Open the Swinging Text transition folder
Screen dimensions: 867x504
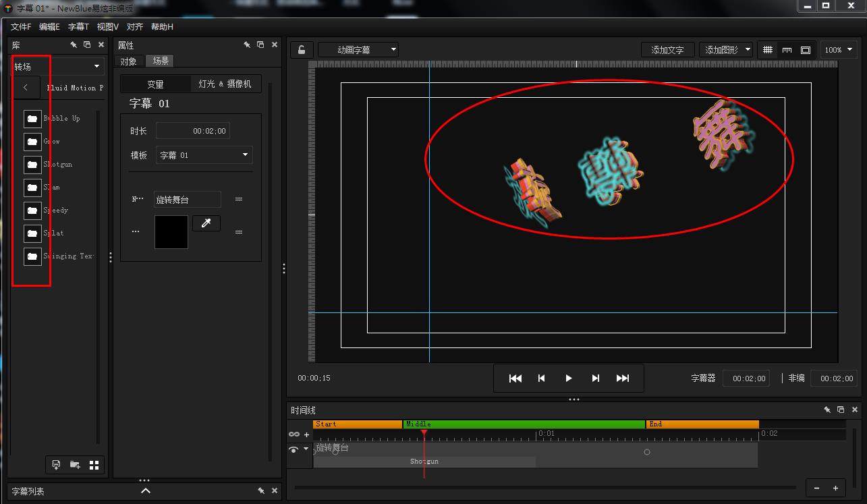click(x=32, y=256)
